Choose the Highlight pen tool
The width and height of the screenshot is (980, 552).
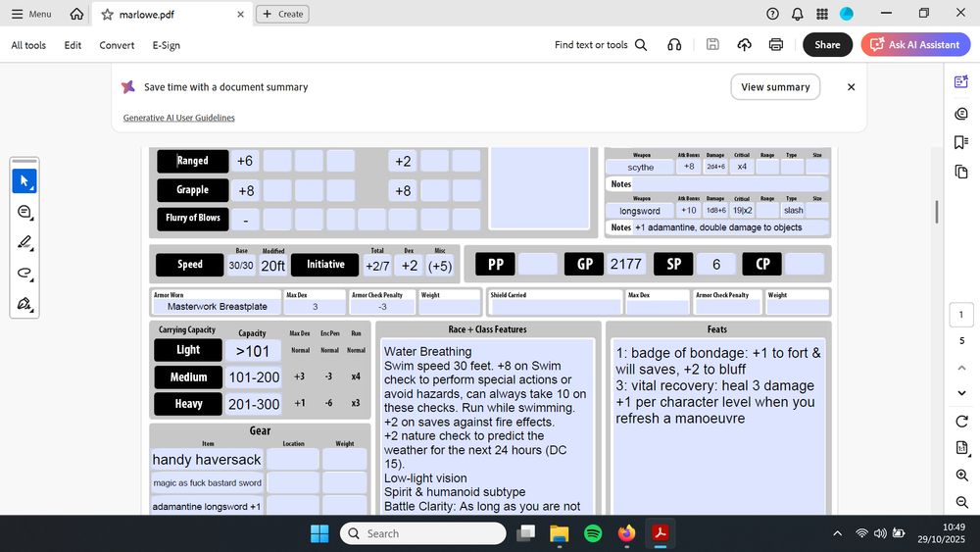pyautogui.click(x=24, y=242)
